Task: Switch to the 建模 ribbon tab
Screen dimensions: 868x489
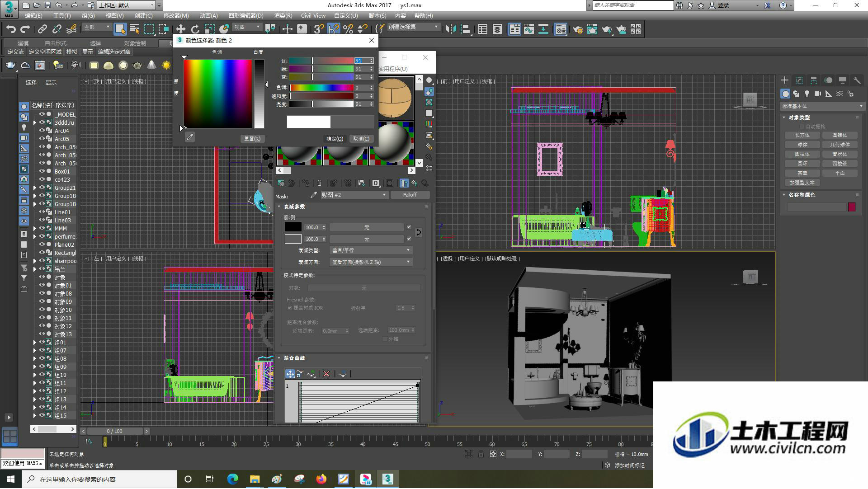Action: coord(23,43)
